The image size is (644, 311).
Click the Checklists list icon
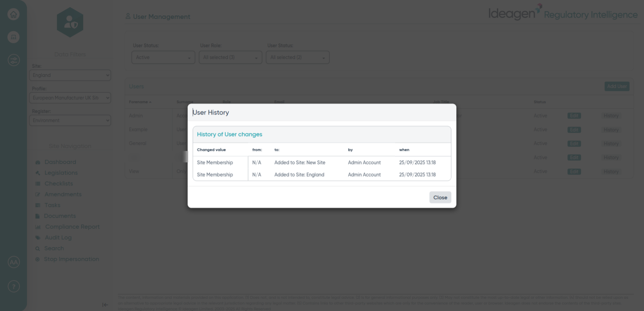pyautogui.click(x=38, y=184)
